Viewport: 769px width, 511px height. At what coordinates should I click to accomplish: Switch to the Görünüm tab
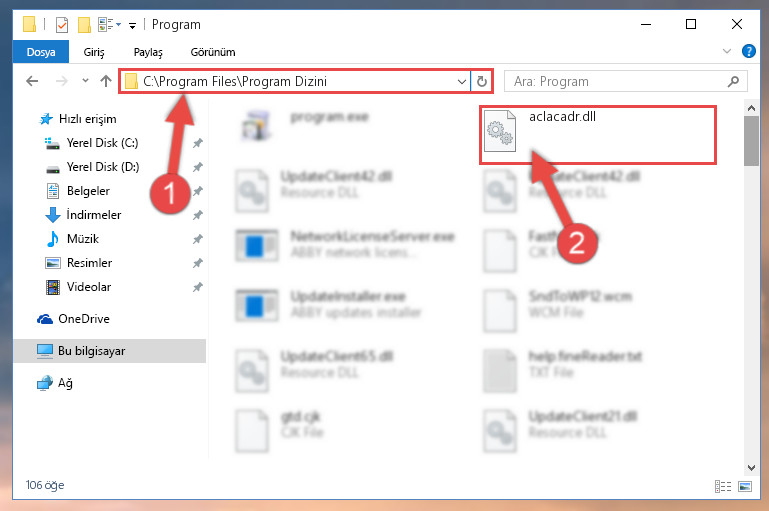pos(213,52)
